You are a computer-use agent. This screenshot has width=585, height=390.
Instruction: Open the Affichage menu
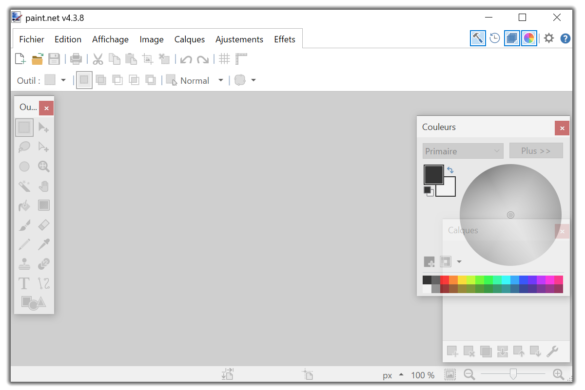pos(110,39)
